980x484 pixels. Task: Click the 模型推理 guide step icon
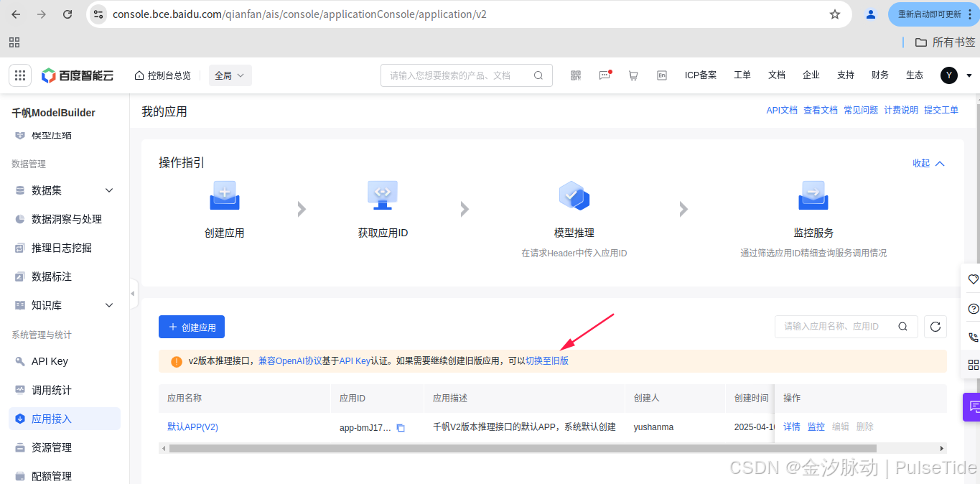click(574, 195)
